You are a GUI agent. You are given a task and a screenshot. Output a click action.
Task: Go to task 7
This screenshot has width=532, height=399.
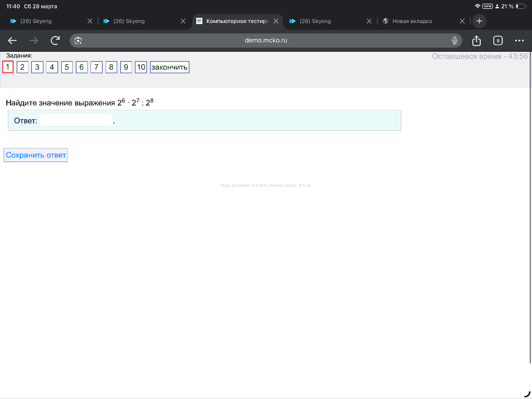pyautogui.click(x=96, y=67)
